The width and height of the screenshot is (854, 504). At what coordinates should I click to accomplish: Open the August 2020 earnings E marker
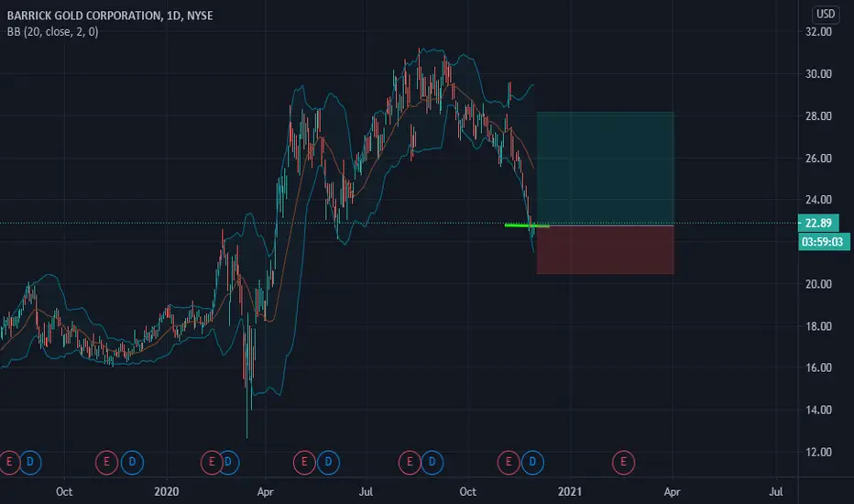(410, 463)
